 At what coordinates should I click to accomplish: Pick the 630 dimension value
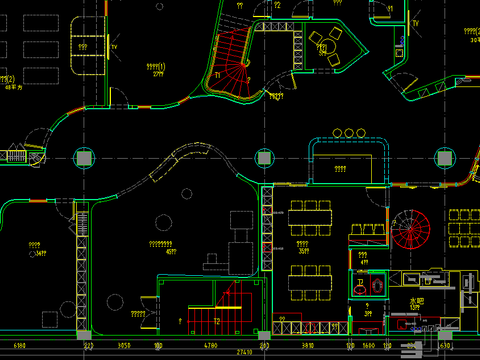click(x=445, y=346)
